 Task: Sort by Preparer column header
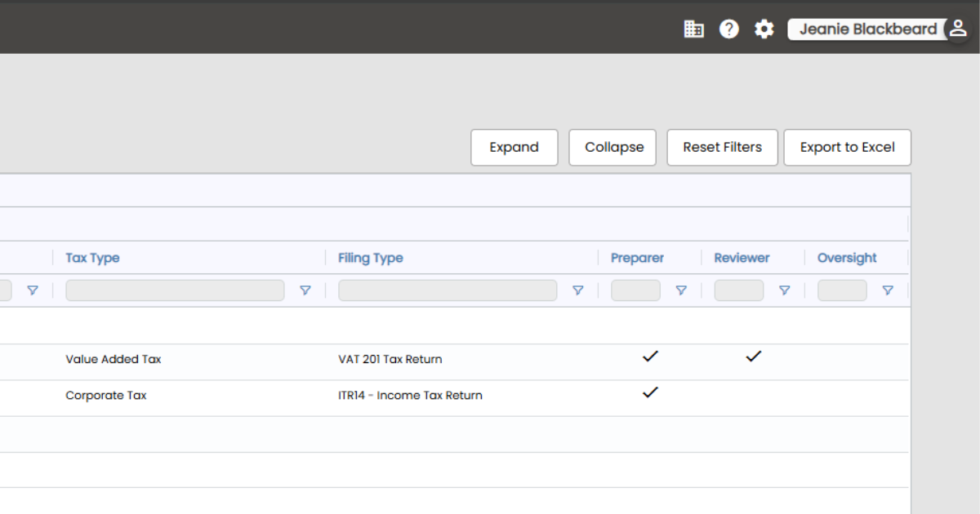pyautogui.click(x=638, y=258)
